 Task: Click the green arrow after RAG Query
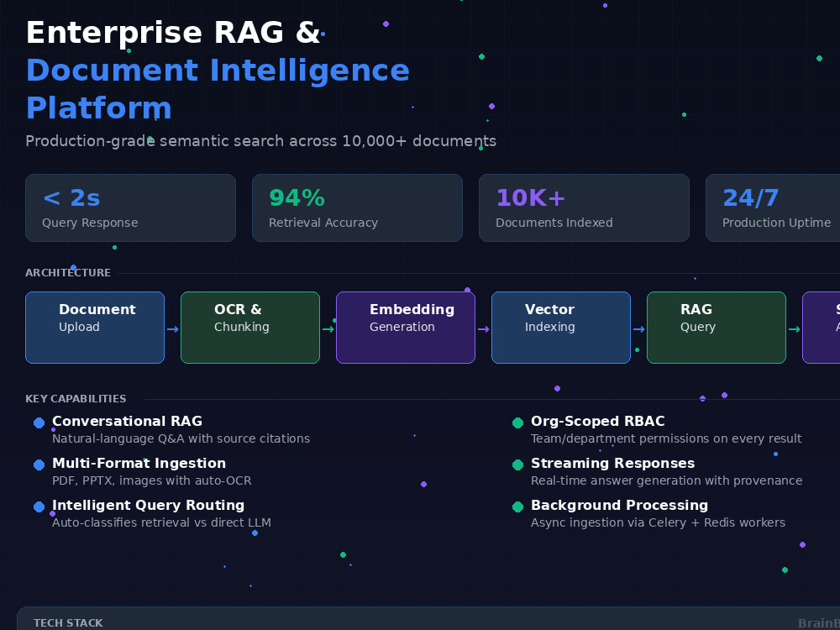(794, 329)
